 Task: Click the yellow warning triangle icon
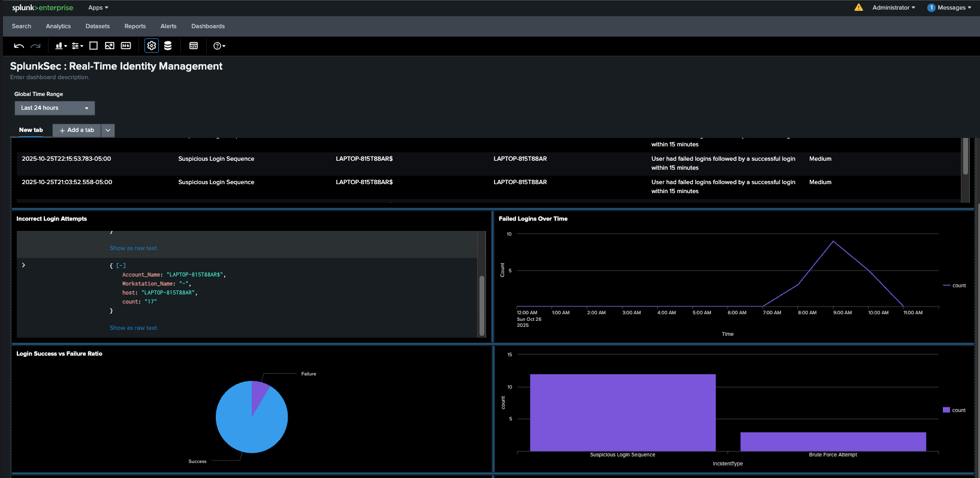[x=858, y=7]
